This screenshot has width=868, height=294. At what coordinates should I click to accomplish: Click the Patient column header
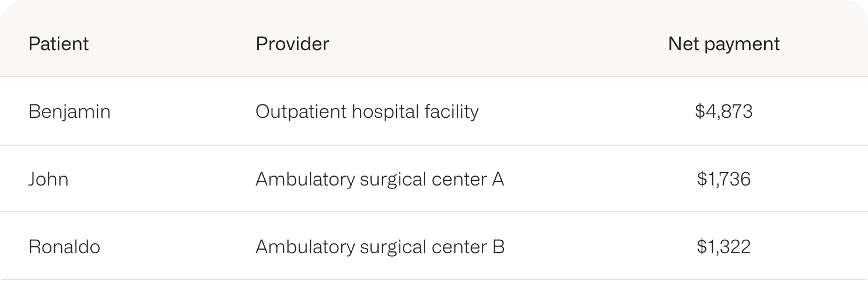tap(58, 44)
